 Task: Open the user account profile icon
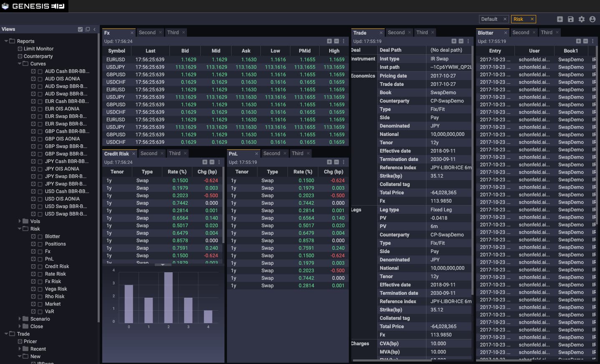(592, 19)
